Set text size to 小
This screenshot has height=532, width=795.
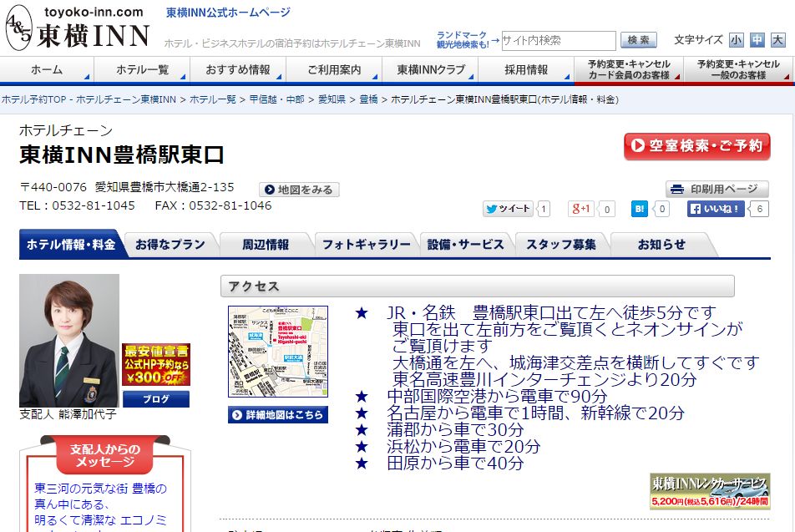coord(737,40)
